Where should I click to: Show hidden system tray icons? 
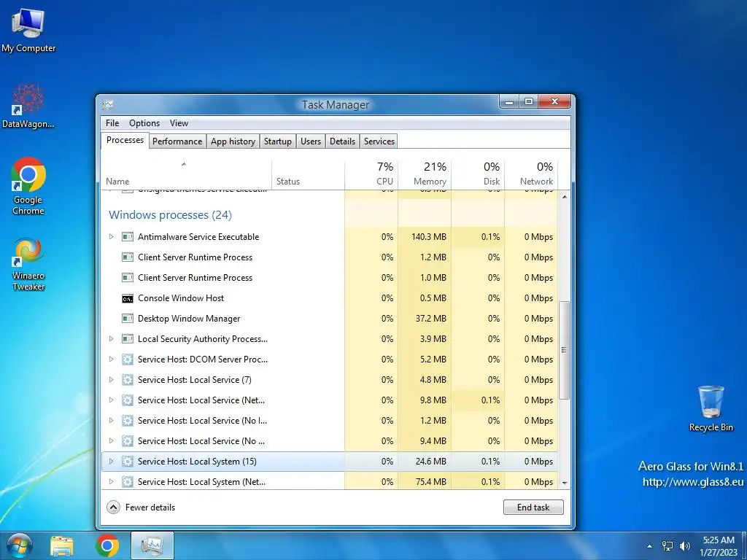pyautogui.click(x=649, y=546)
